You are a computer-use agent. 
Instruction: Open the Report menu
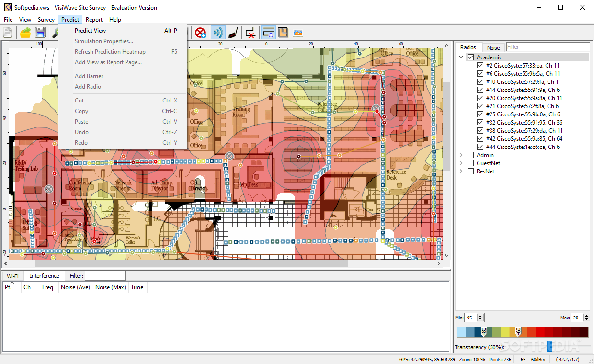pyautogui.click(x=94, y=20)
